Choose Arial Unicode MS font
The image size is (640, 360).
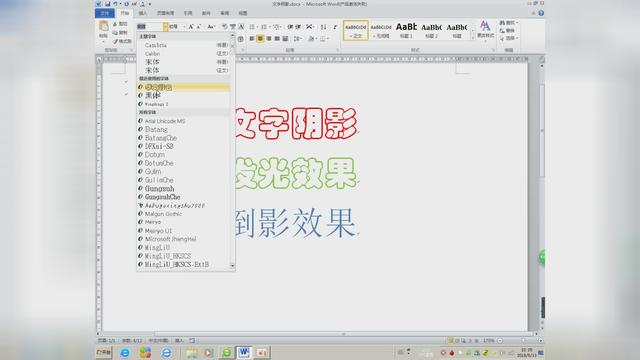point(183,121)
